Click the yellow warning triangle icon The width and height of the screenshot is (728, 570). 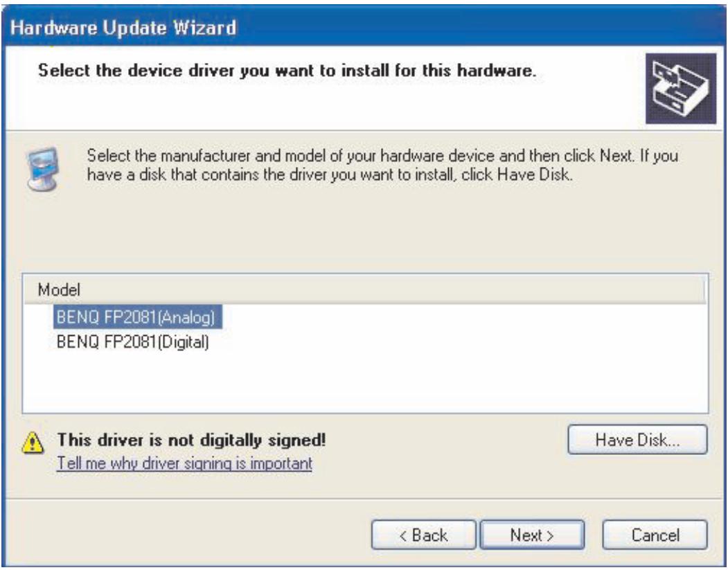click(x=33, y=443)
